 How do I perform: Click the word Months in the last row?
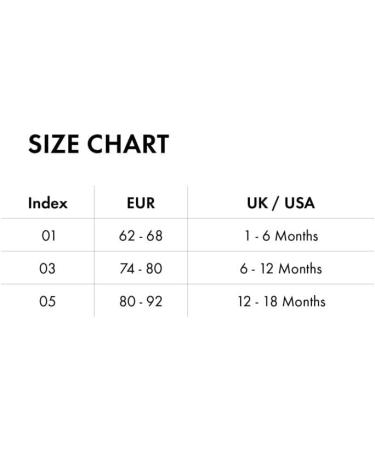pyautogui.click(x=304, y=302)
